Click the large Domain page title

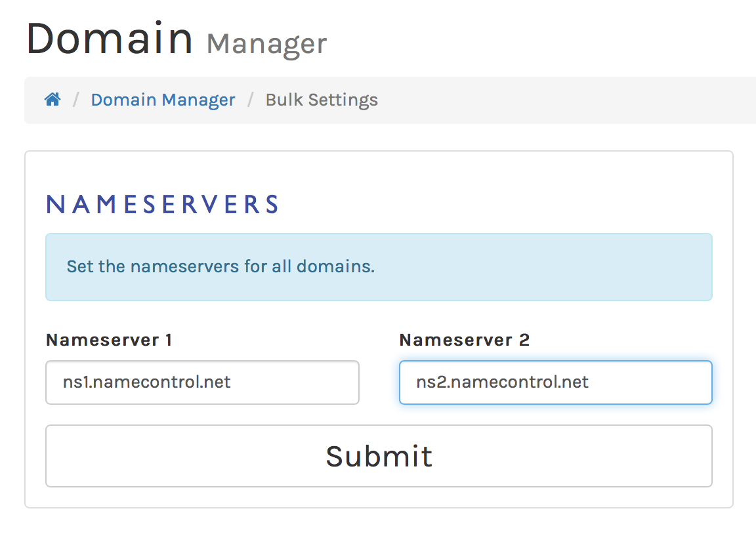click(x=110, y=39)
